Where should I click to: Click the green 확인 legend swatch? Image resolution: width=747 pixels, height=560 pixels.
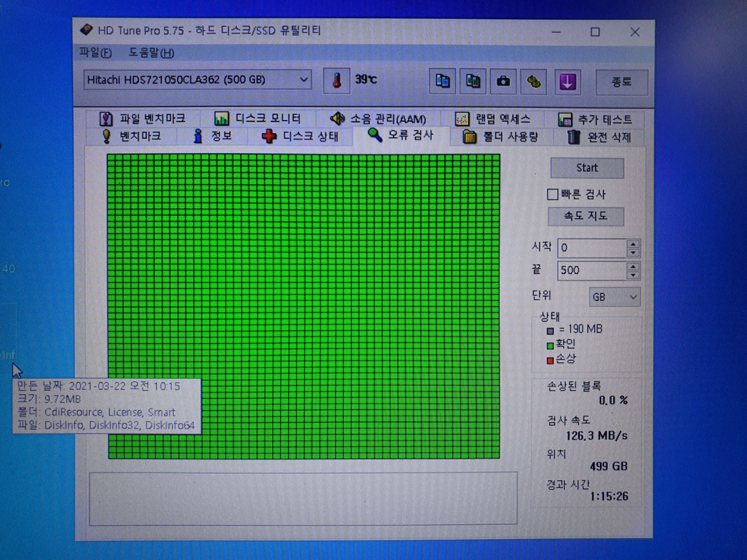click(550, 346)
